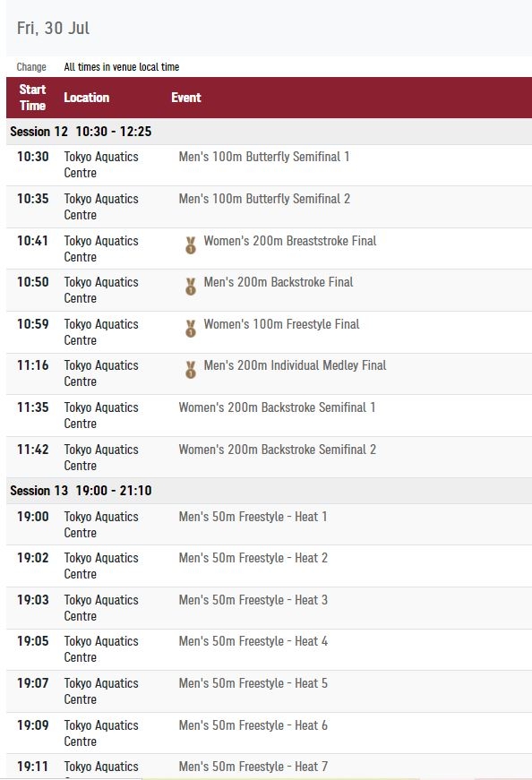Image resolution: width=532 pixels, height=780 pixels.
Task: Open Women's 200m Backstroke Semifinal 1
Action: [278, 407]
